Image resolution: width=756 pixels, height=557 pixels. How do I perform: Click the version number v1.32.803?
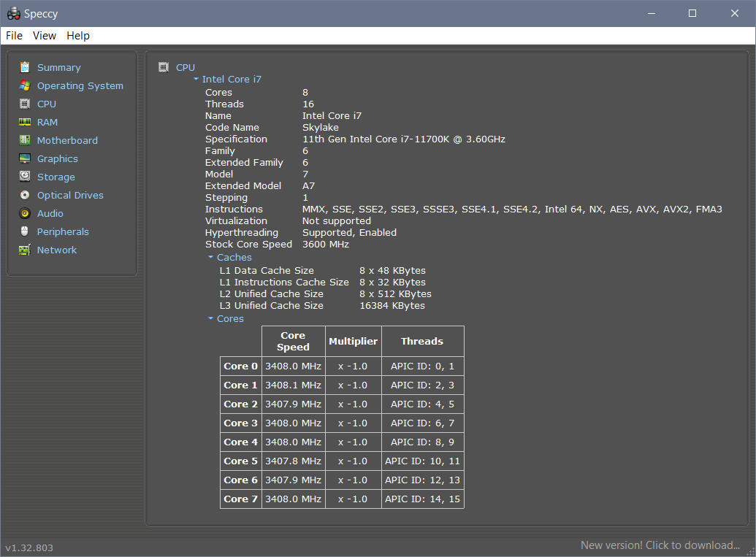pyautogui.click(x=29, y=548)
